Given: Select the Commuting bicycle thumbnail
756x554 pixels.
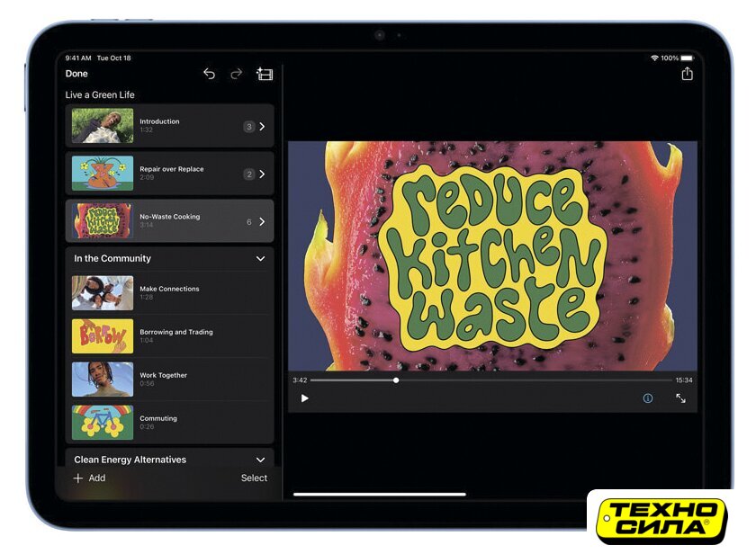Looking at the screenshot, I should (103, 422).
